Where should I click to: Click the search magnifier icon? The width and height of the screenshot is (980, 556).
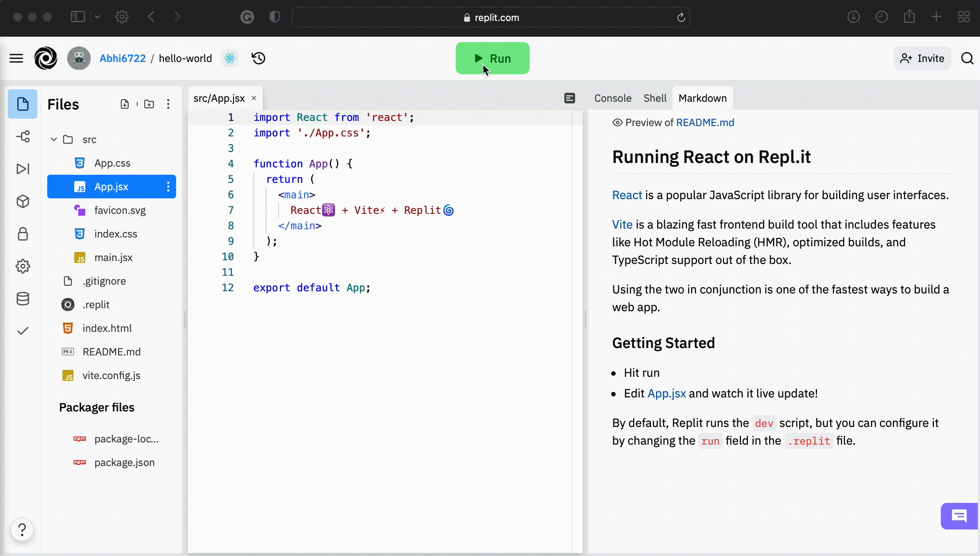[x=967, y=58]
